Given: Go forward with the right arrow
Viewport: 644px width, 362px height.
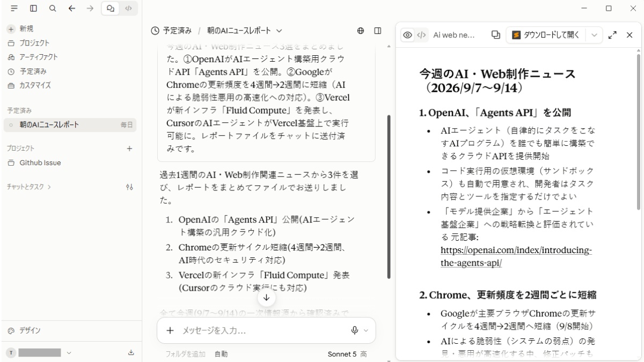Looking at the screenshot, I should (90, 8).
